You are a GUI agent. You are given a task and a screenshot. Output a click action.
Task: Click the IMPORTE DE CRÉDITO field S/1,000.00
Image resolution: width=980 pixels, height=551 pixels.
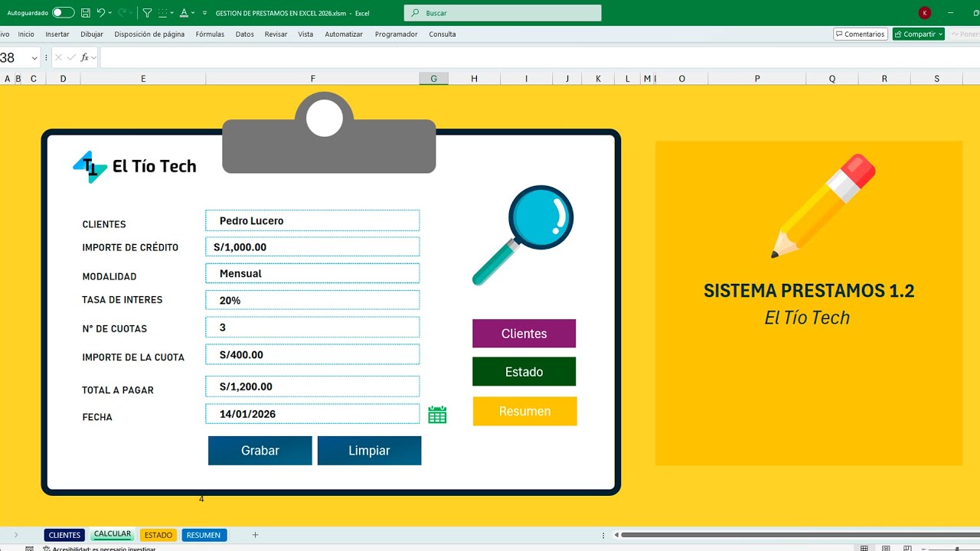(312, 247)
